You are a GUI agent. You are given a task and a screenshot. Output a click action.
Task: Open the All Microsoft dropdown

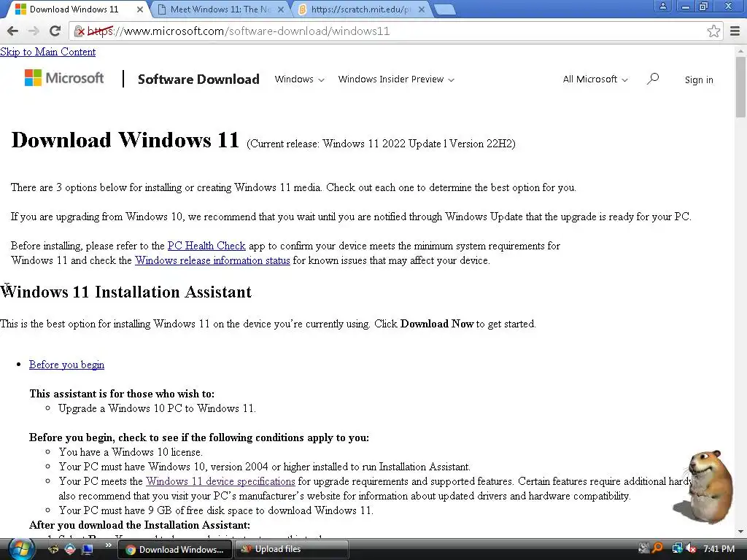point(595,79)
